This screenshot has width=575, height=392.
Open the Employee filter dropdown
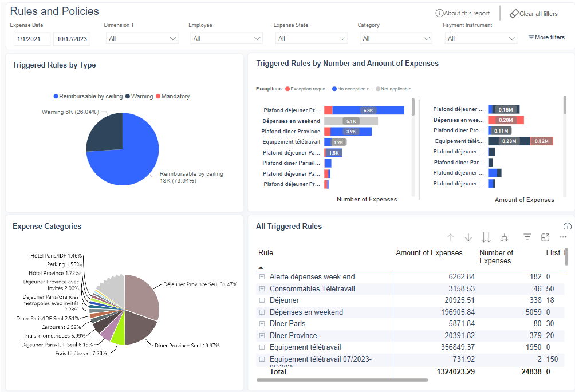click(x=226, y=38)
